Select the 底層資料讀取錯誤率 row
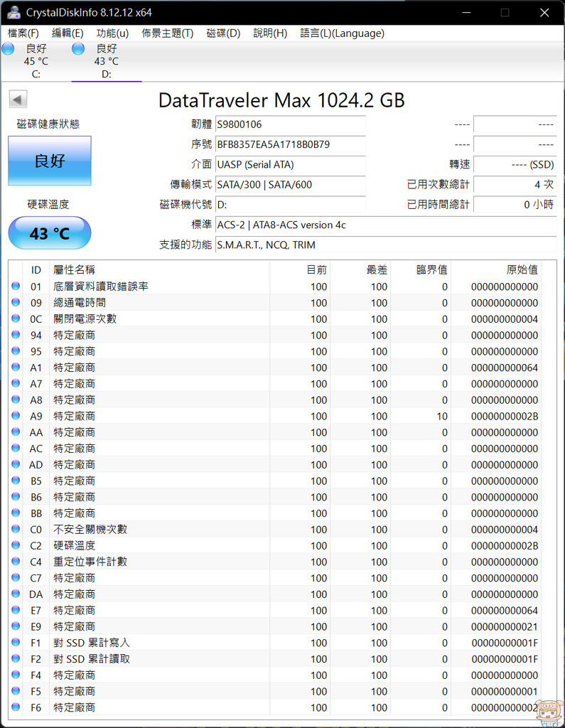This screenshot has height=728, width=565. pos(275,287)
